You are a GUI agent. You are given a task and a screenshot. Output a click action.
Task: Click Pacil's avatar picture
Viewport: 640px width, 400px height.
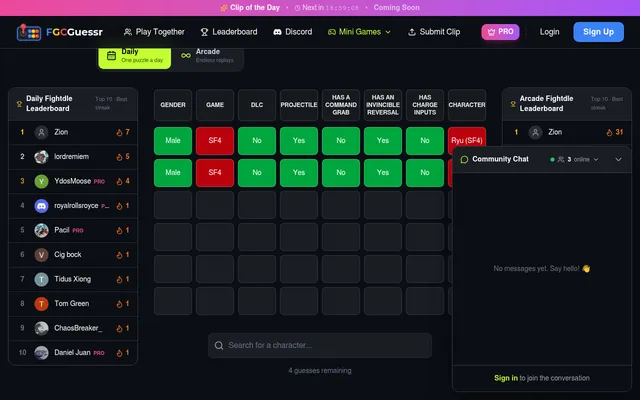(x=41, y=230)
